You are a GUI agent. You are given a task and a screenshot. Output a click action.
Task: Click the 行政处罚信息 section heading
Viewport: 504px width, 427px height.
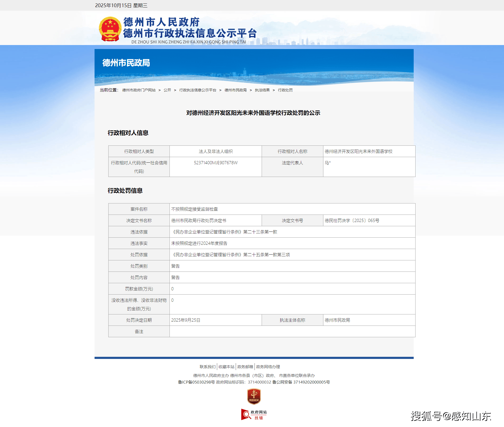125,190
